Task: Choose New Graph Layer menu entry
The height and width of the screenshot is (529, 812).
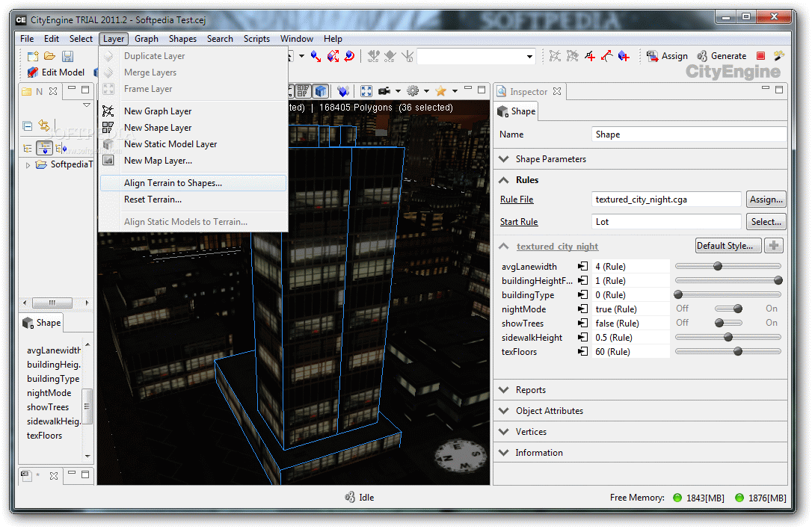Action: coord(193,111)
